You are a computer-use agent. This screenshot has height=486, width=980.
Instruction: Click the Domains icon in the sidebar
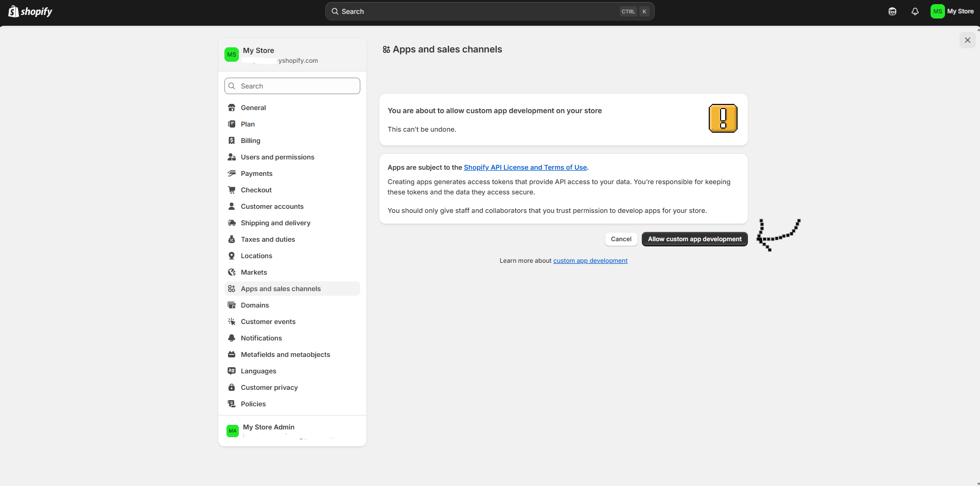[232, 305]
